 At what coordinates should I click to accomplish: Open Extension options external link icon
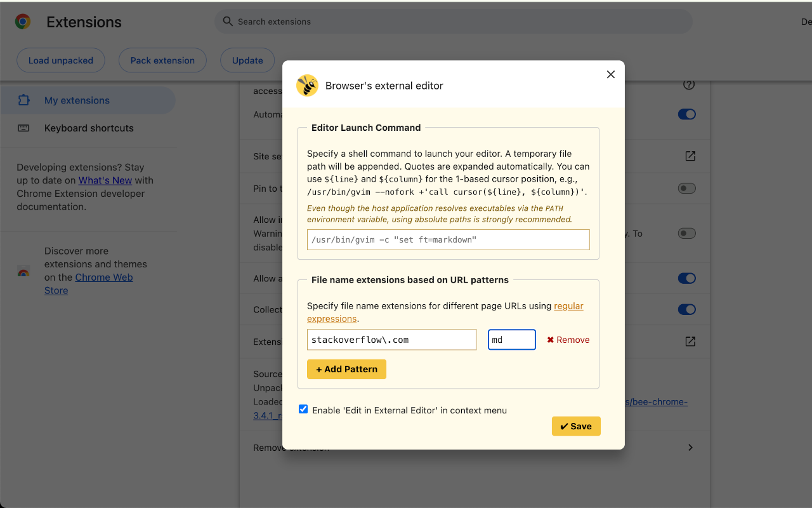click(x=690, y=342)
